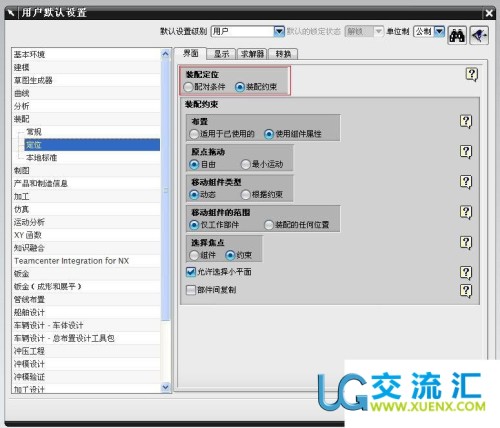The height and width of the screenshot is (428, 500).
Task: Switch to the 显示 tab
Action: point(221,54)
